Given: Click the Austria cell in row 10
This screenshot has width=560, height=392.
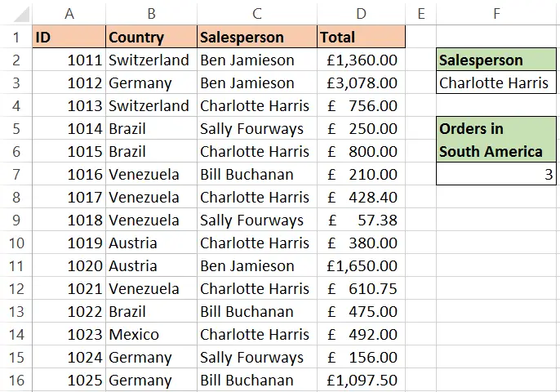Looking at the screenshot, I should click(x=152, y=243).
